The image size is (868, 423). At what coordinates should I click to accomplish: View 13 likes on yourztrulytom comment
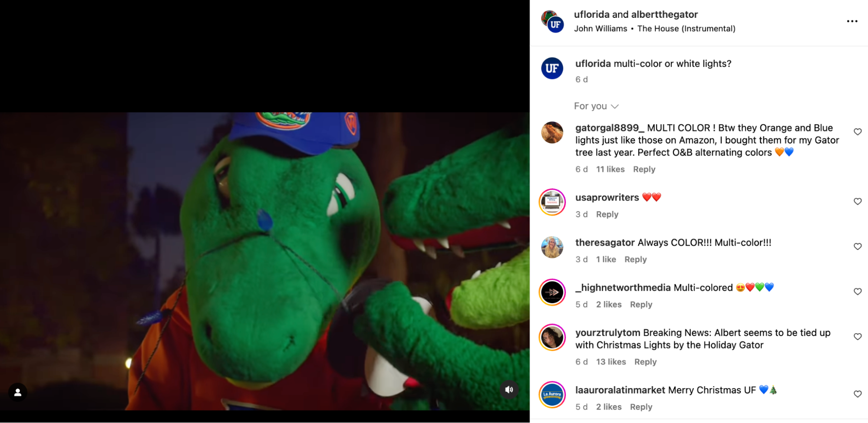pos(611,362)
